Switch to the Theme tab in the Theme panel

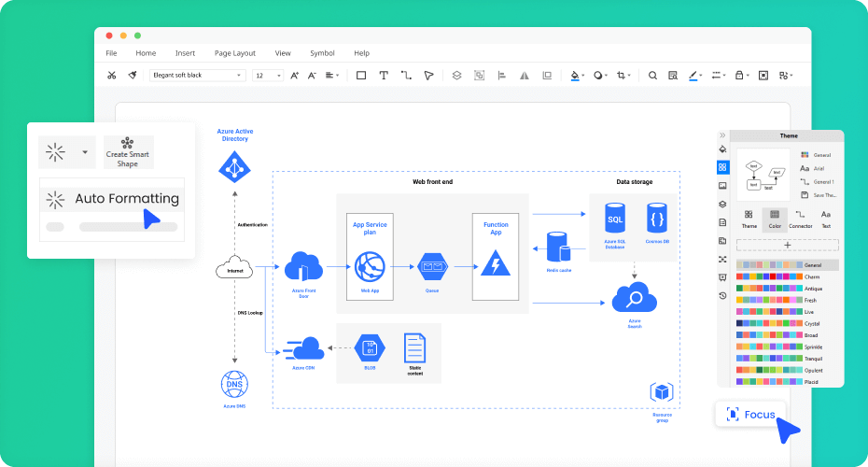coord(749,219)
